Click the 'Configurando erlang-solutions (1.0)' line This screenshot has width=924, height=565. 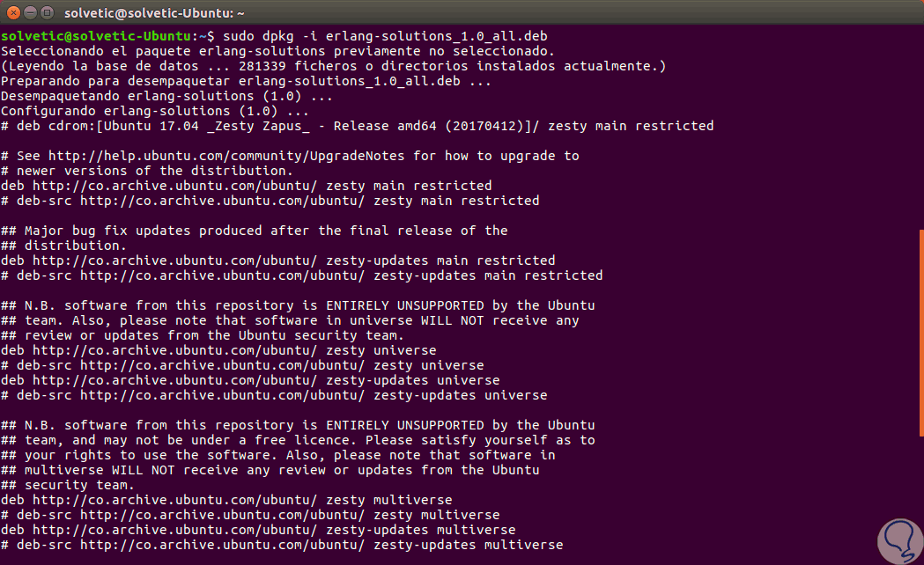pyautogui.click(x=154, y=111)
